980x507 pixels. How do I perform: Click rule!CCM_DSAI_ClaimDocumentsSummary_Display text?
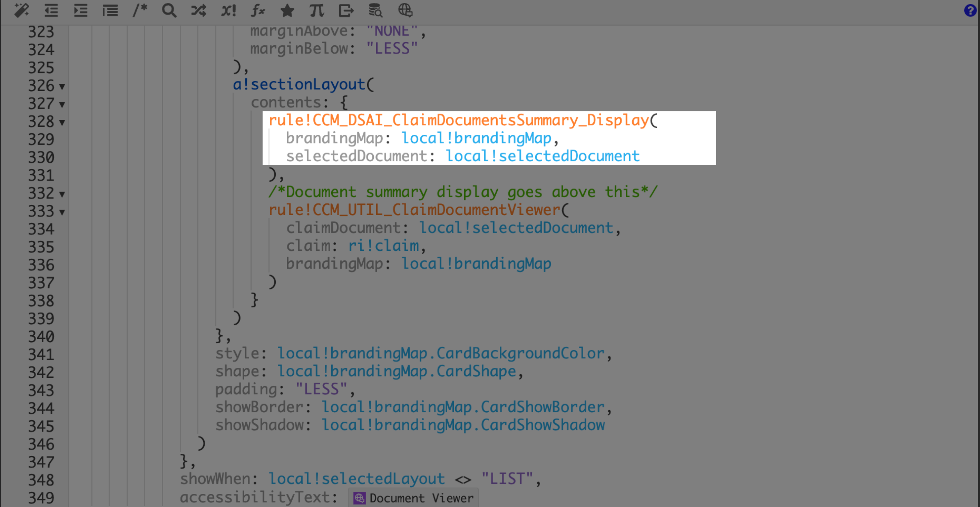tap(458, 120)
